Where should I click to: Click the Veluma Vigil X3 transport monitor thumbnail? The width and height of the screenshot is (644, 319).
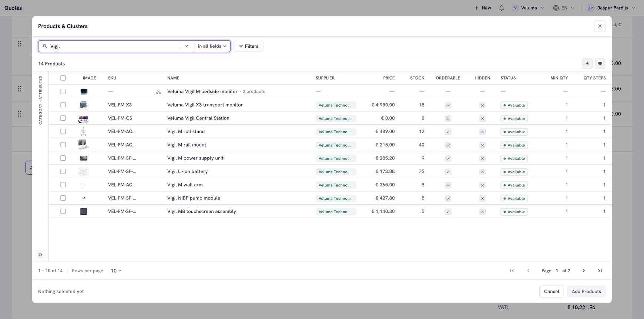(84, 105)
